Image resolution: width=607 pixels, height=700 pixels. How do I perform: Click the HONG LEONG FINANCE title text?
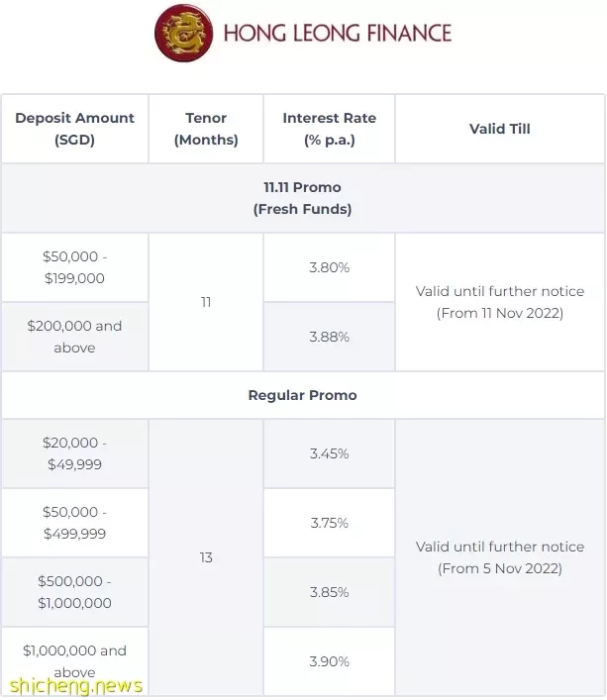pyautogui.click(x=338, y=34)
